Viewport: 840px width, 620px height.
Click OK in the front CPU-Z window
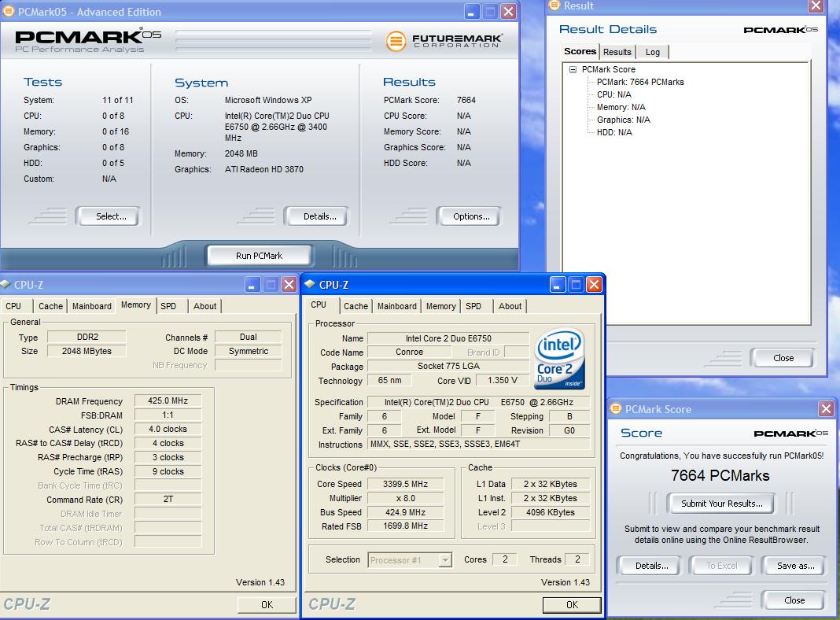(572, 604)
